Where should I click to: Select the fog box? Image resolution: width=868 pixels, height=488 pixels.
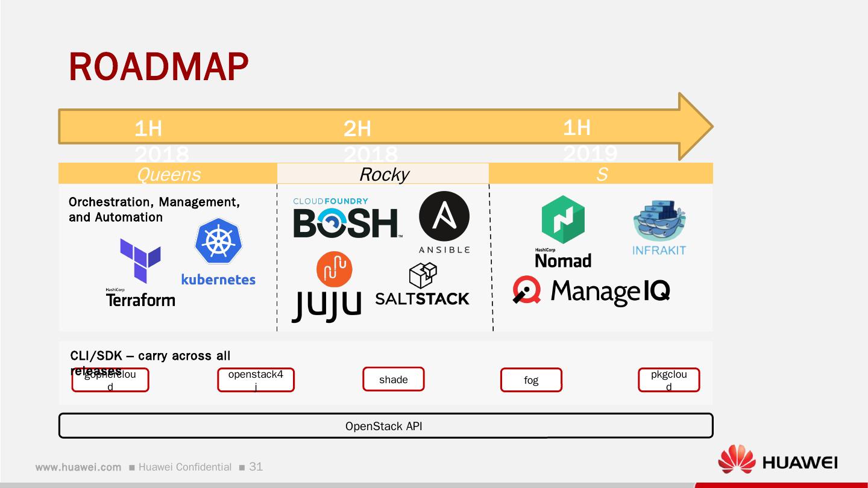(x=531, y=380)
